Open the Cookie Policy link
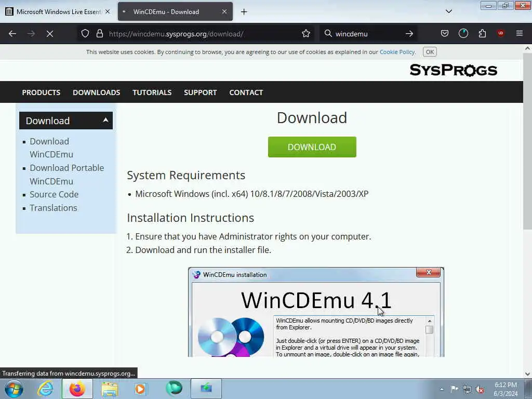The width and height of the screenshot is (532, 399). [x=397, y=52]
